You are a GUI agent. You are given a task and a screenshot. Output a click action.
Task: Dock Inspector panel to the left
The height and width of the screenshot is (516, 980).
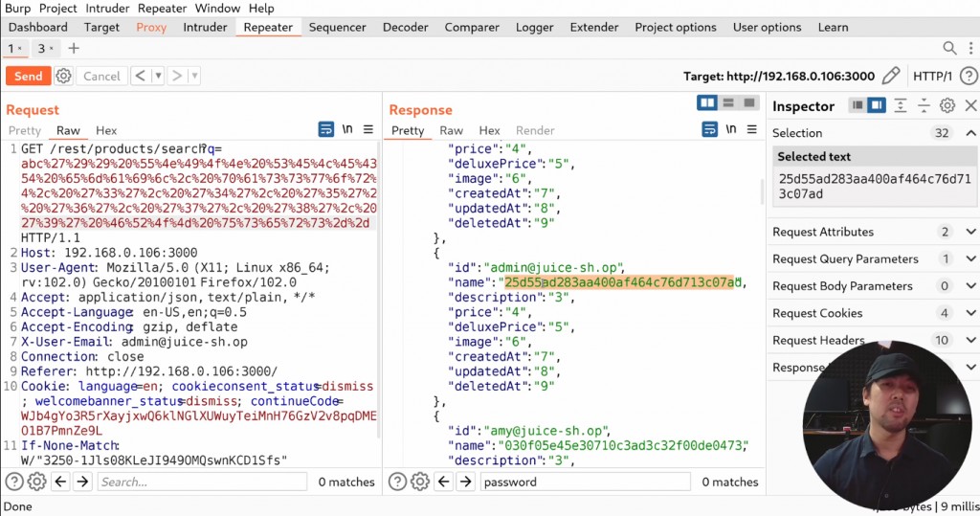pos(857,106)
